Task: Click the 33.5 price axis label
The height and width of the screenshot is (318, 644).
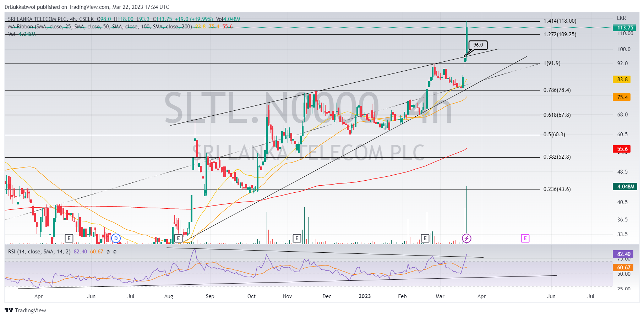Action: click(622, 234)
